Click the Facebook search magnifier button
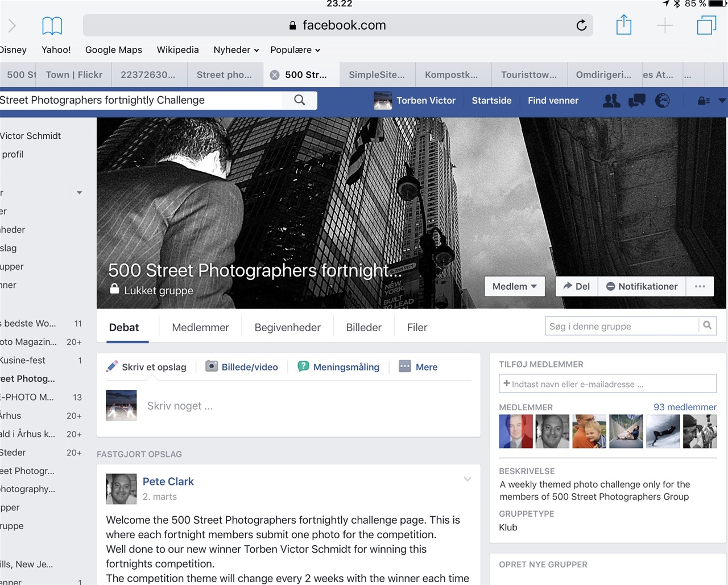Screen dimensions: 728x585 (300, 100)
